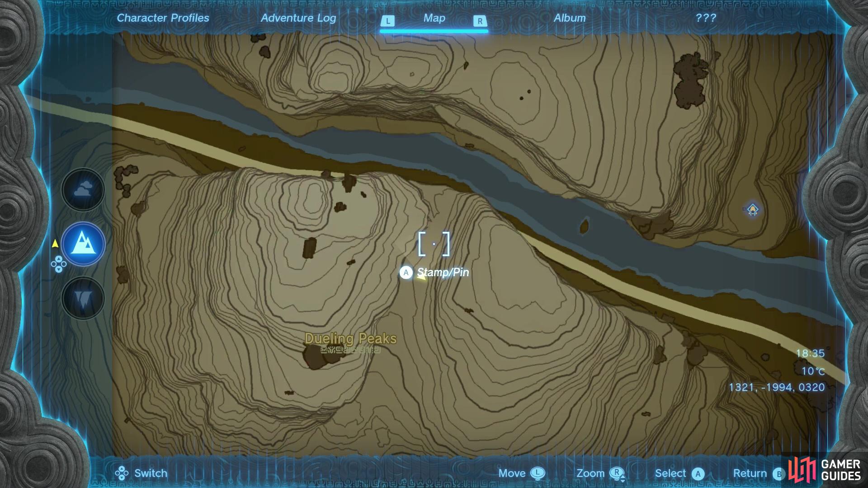Image resolution: width=868 pixels, height=488 pixels.
Task: Switch to the Depths map layer
Action: tap(83, 298)
